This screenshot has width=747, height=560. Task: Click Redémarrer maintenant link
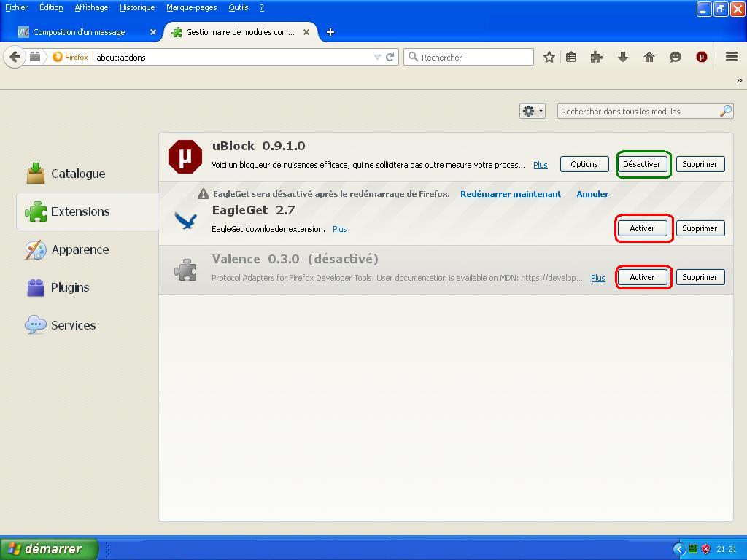[x=511, y=194]
